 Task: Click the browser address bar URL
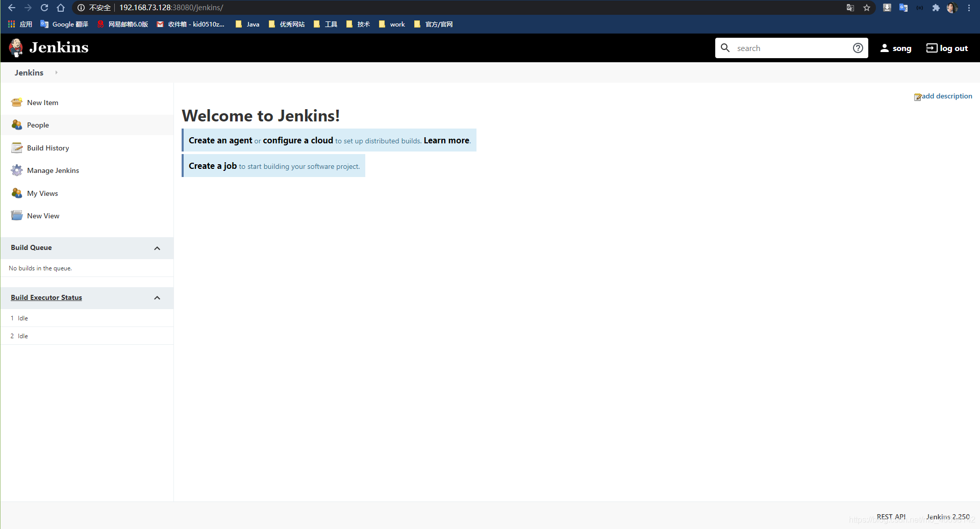point(171,8)
